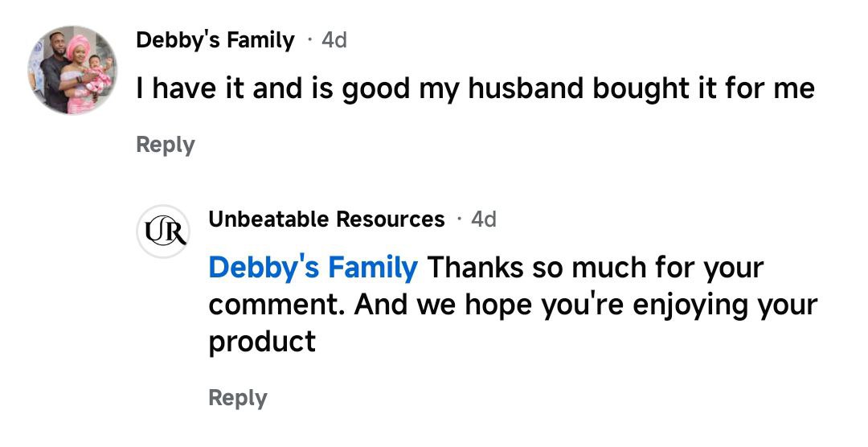This screenshot has width=868, height=447.
Task: Click the word "comment." in the reply text
Action: click(276, 305)
